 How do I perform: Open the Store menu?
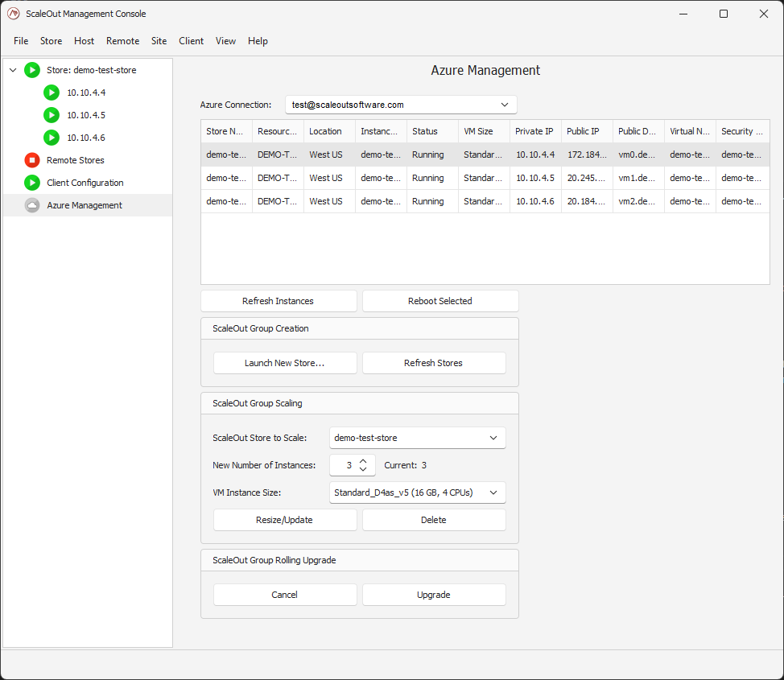point(51,41)
